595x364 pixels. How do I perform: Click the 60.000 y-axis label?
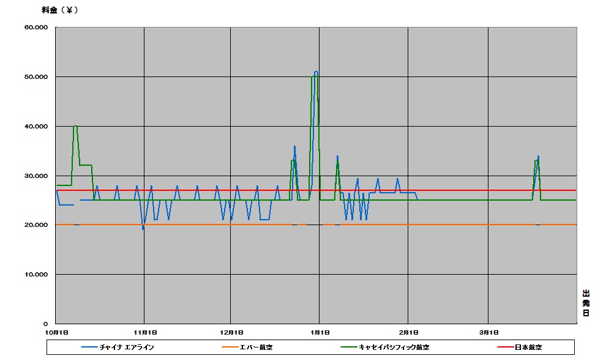coord(37,28)
